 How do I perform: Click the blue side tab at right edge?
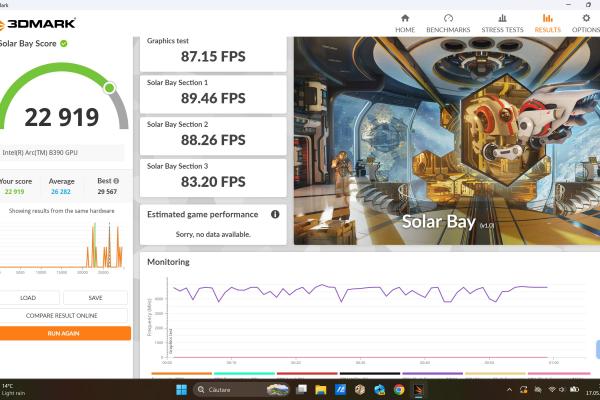pyautogui.click(x=598, y=349)
